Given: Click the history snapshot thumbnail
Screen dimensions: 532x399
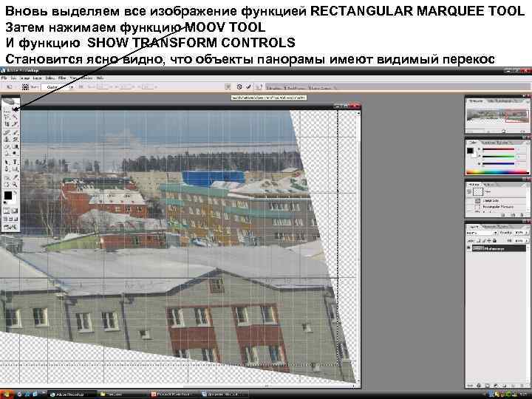Looking at the screenshot, I should 478,191.
